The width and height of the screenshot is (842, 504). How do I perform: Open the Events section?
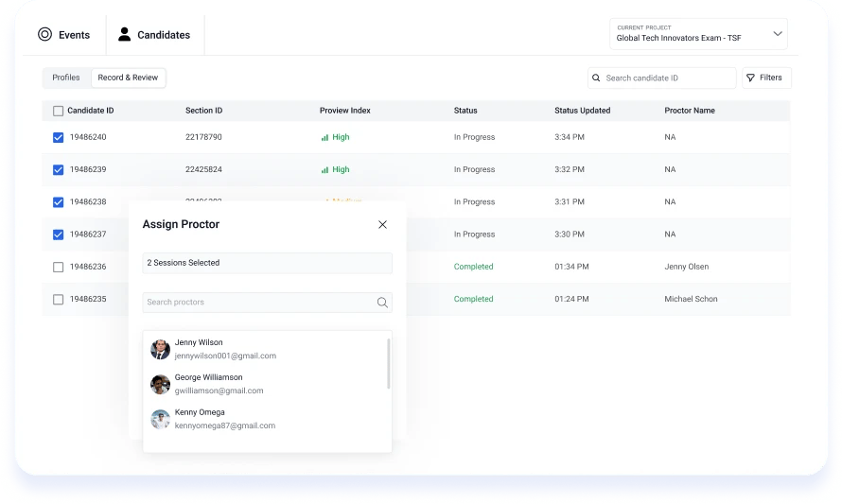click(64, 35)
